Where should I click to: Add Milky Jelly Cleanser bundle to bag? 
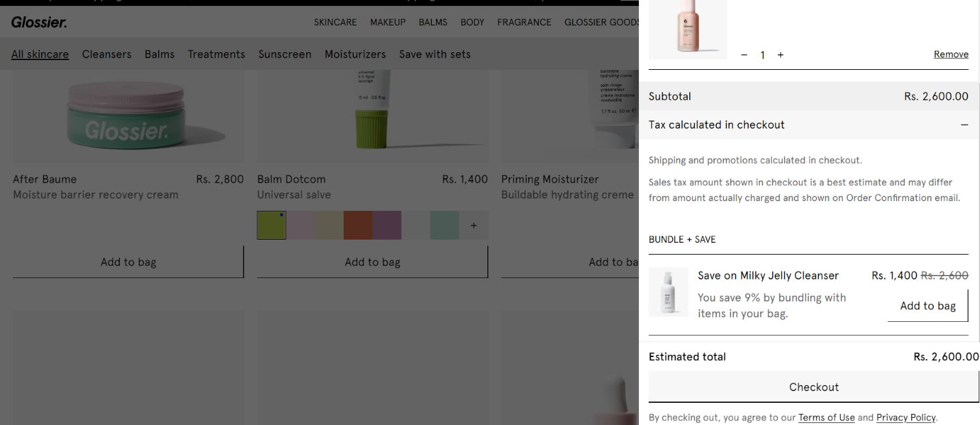928,306
